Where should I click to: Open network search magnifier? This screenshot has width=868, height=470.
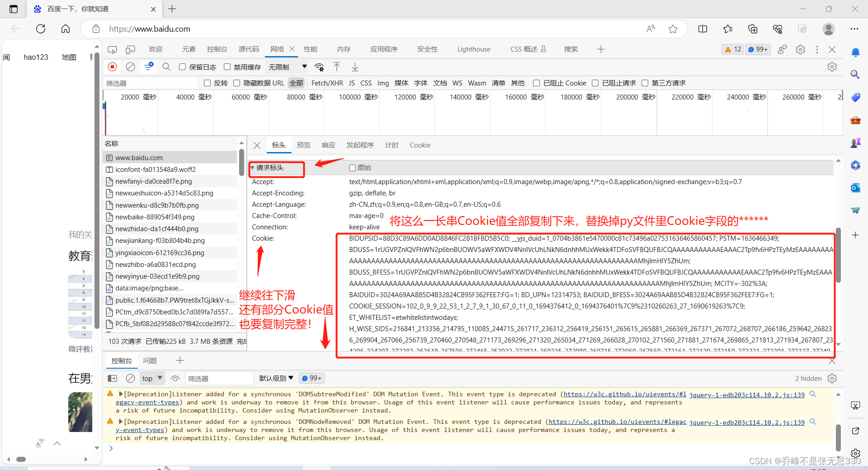pos(166,67)
